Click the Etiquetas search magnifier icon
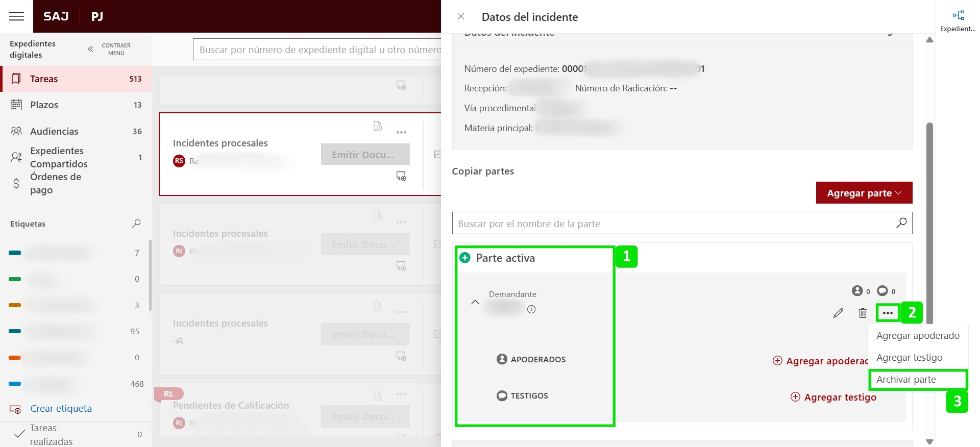Viewport: 980px width, 447px height. pyautogui.click(x=136, y=224)
